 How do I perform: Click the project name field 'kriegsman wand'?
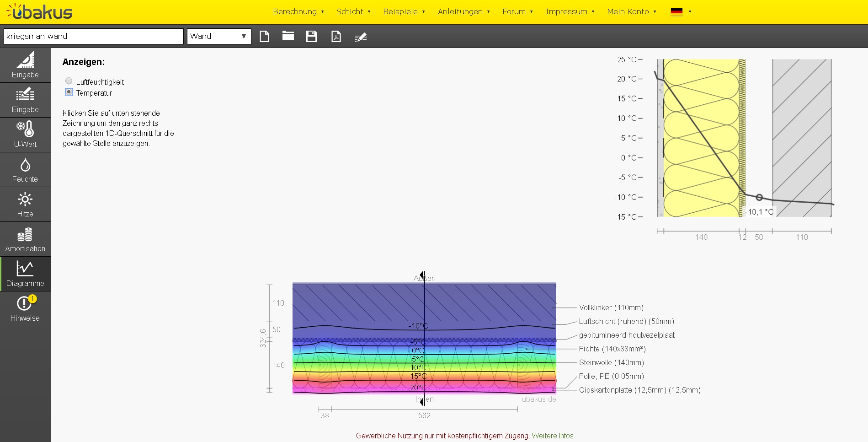[93, 36]
